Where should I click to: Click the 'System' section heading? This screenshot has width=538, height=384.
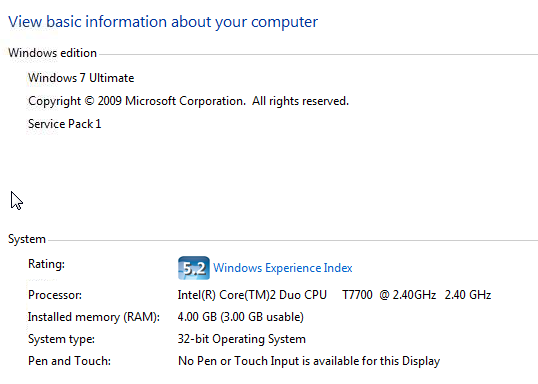point(27,239)
